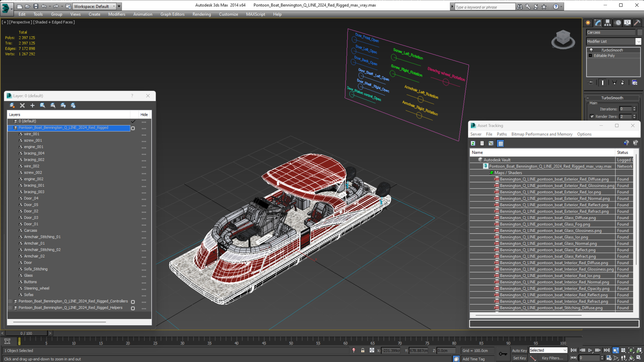Image resolution: width=644 pixels, height=362 pixels.
Task: Toggle TurboSmooth modifier lightbulb visibility
Action: click(x=591, y=50)
